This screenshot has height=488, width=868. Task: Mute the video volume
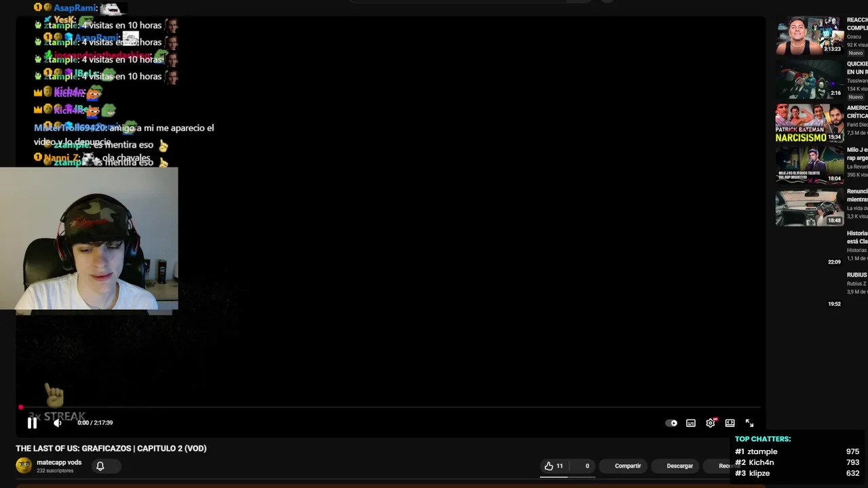tap(58, 423)
